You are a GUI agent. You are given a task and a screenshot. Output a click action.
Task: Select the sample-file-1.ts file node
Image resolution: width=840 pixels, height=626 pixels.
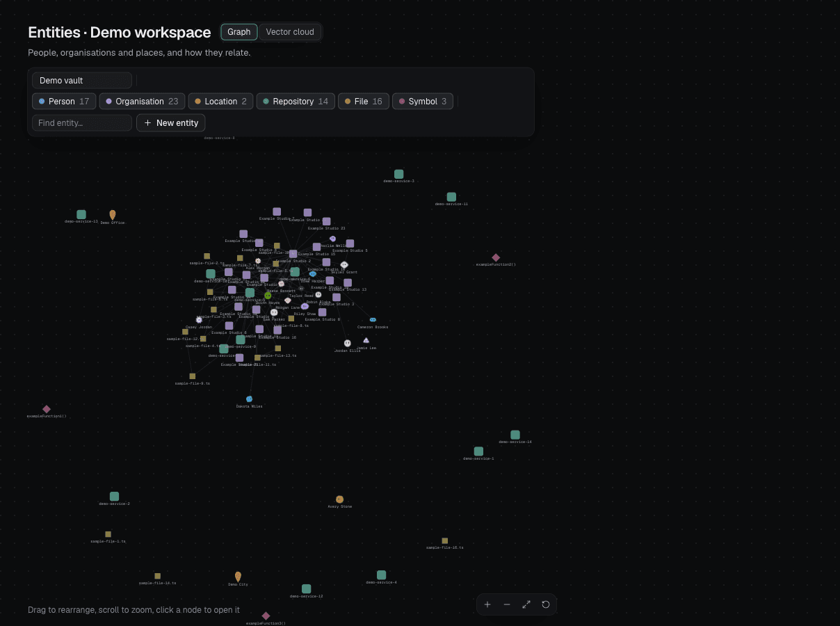(x=108, y=534)
